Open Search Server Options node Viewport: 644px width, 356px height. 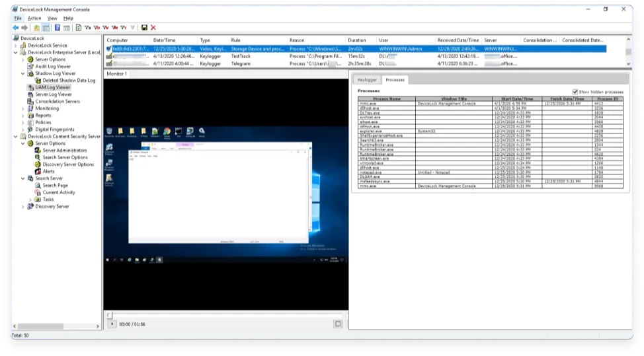pyautogui.click(x=65, y=157)
